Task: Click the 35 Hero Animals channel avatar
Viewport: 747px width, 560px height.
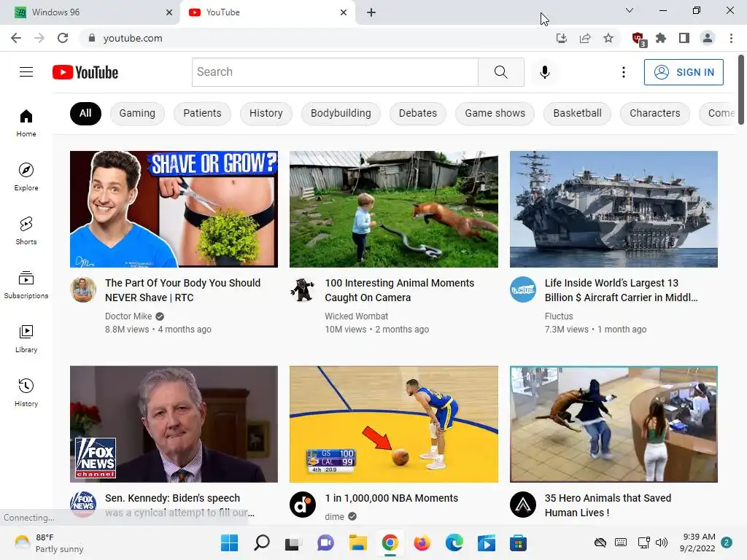Action: 522,505
